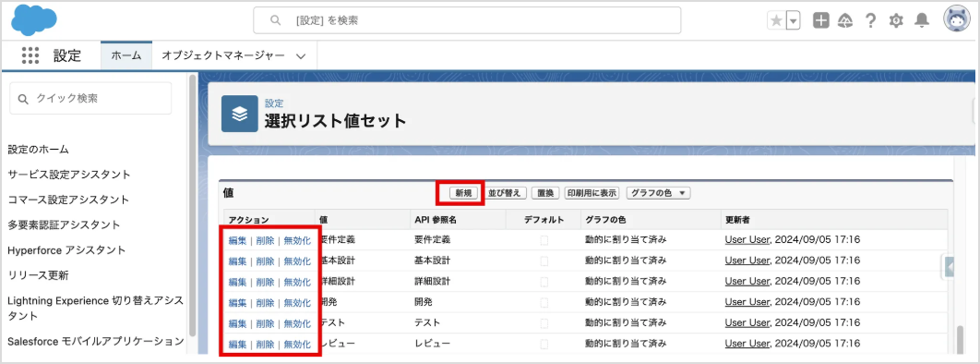This screenshot has width=980, height=364.
Task: Toggle the デフォルト checkbox for 要件定義
Action: tap(544, 240)
